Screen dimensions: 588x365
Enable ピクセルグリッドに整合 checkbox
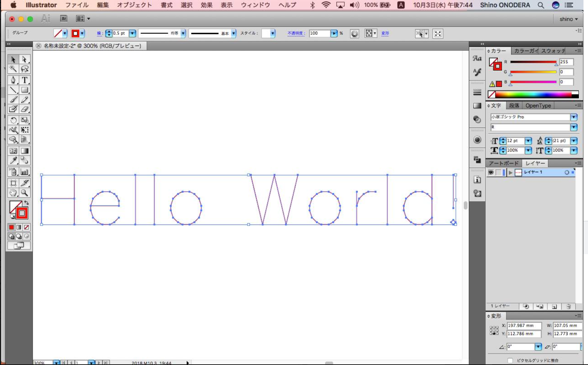510,360
